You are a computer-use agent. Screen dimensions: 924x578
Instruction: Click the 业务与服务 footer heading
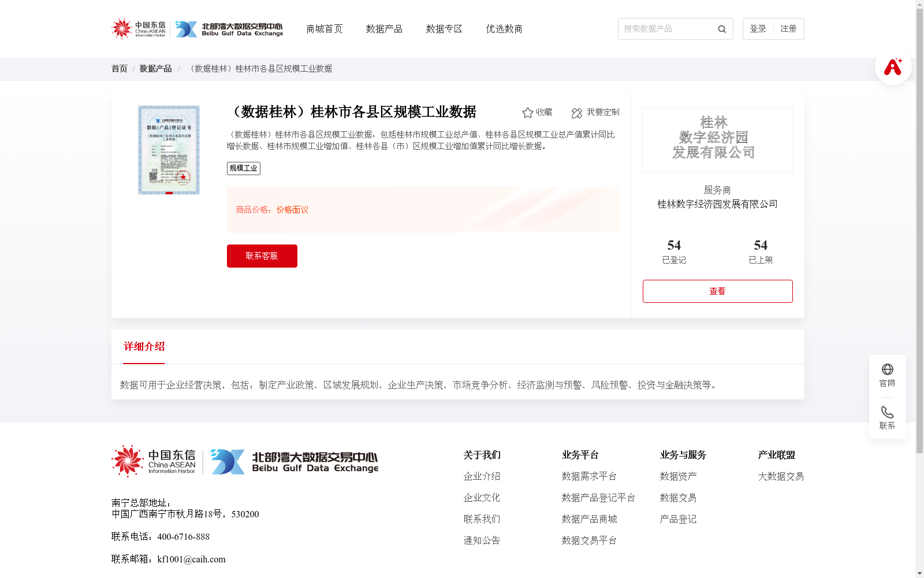[x=683, y=455]
